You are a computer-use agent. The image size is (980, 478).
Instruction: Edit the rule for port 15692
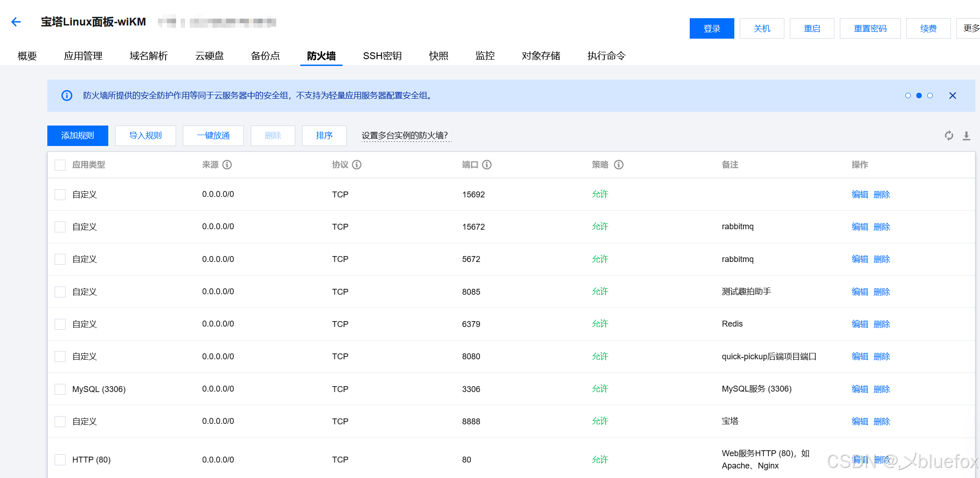pos(860,195)
